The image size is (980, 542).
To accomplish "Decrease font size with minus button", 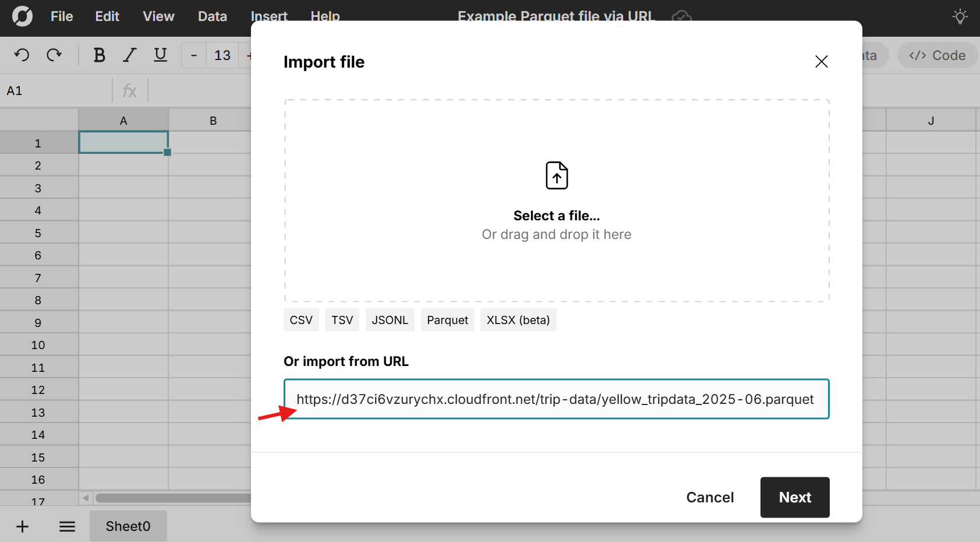I will pos(194,55).
